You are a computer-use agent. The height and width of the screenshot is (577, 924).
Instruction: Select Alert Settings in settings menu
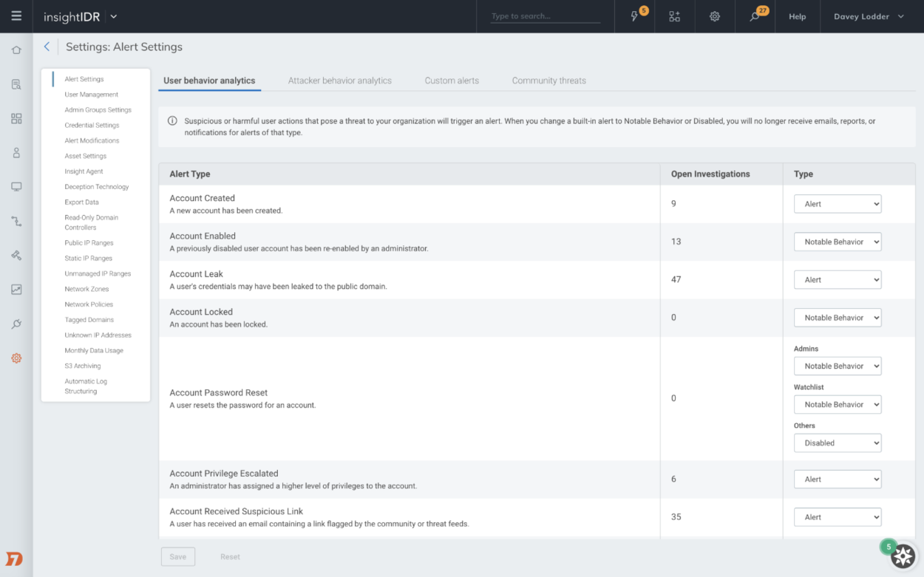coord(84,79)
